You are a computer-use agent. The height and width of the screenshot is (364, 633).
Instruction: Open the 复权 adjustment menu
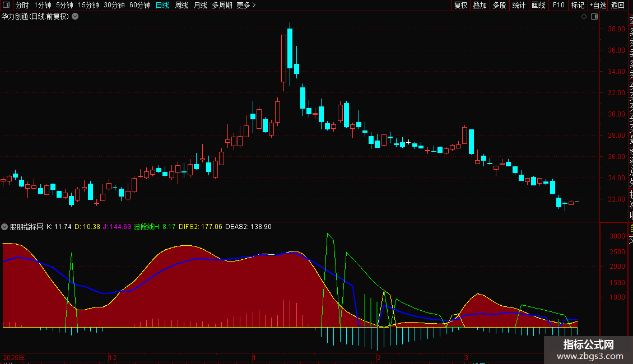coord(460,5)
